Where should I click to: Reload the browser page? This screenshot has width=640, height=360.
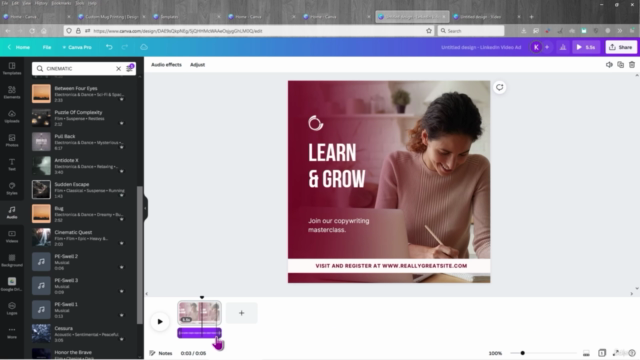(x=32, y=31)
